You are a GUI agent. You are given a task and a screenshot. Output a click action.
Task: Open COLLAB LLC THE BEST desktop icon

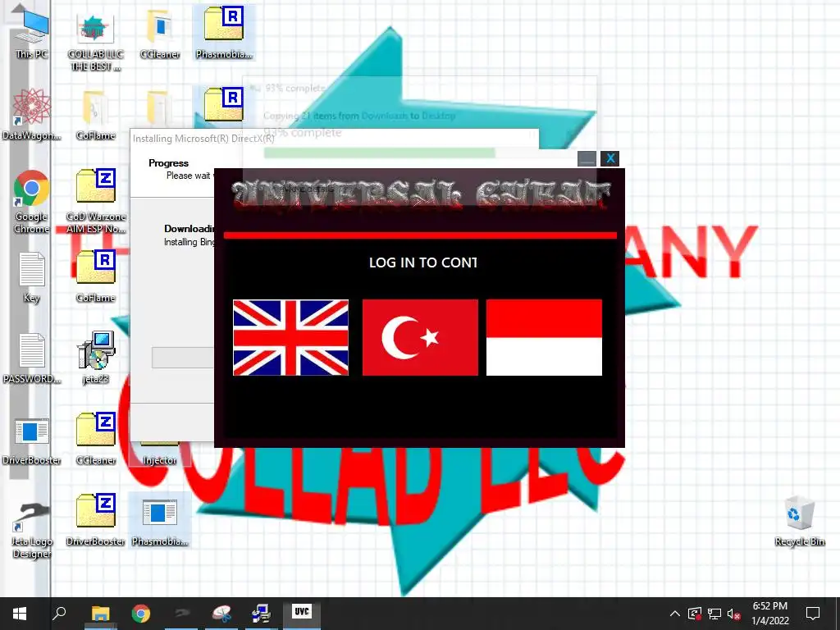coord(95,42)
